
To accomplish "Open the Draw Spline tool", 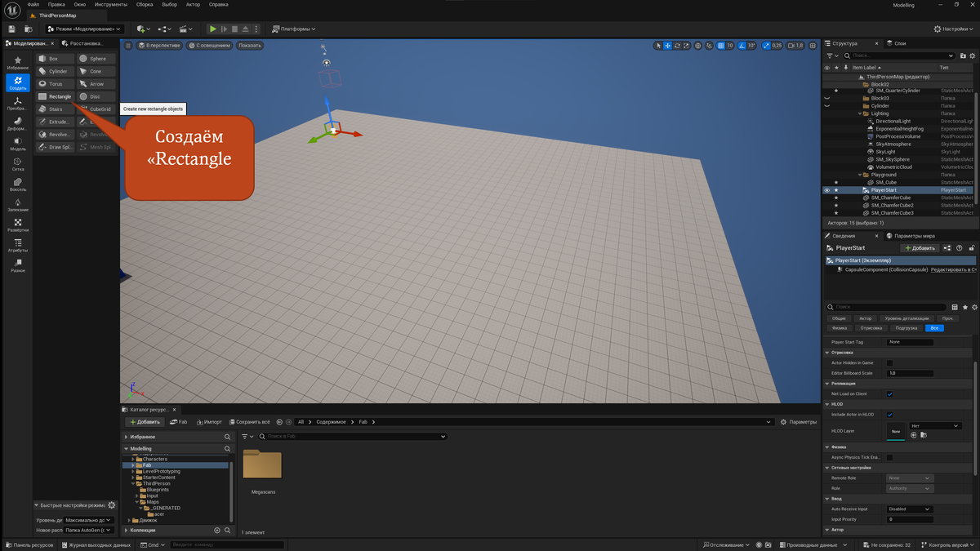I will tap(55, 147).
